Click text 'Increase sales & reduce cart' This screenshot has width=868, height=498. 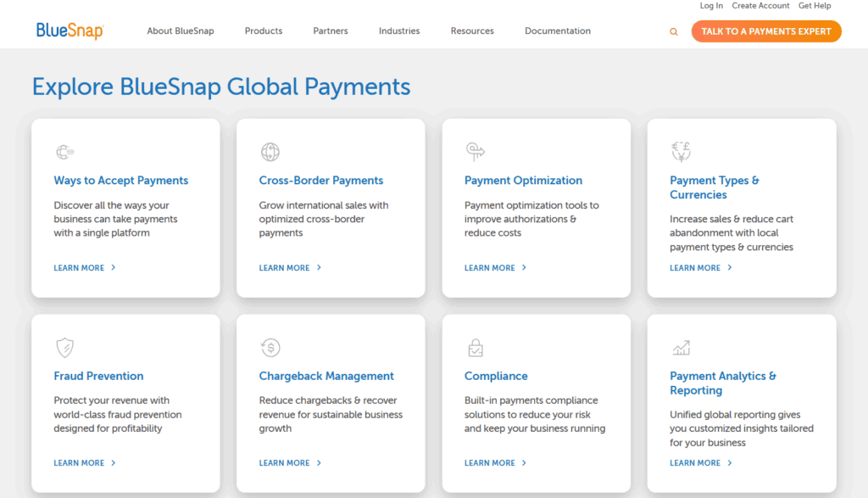[x=732, y=220]
